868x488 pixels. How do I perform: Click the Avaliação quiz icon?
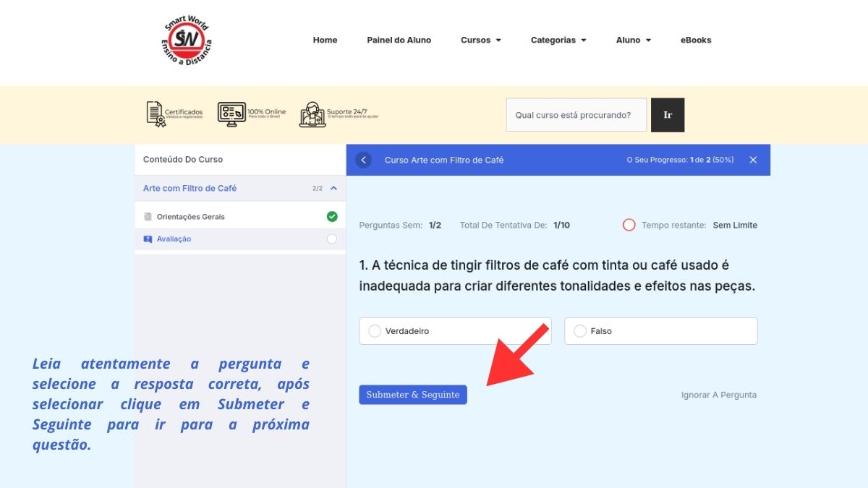[148, 239]
